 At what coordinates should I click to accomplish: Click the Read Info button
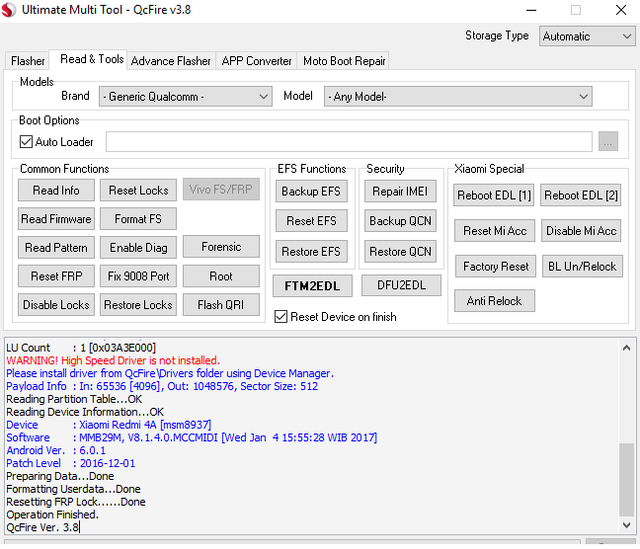click(56, 190)
